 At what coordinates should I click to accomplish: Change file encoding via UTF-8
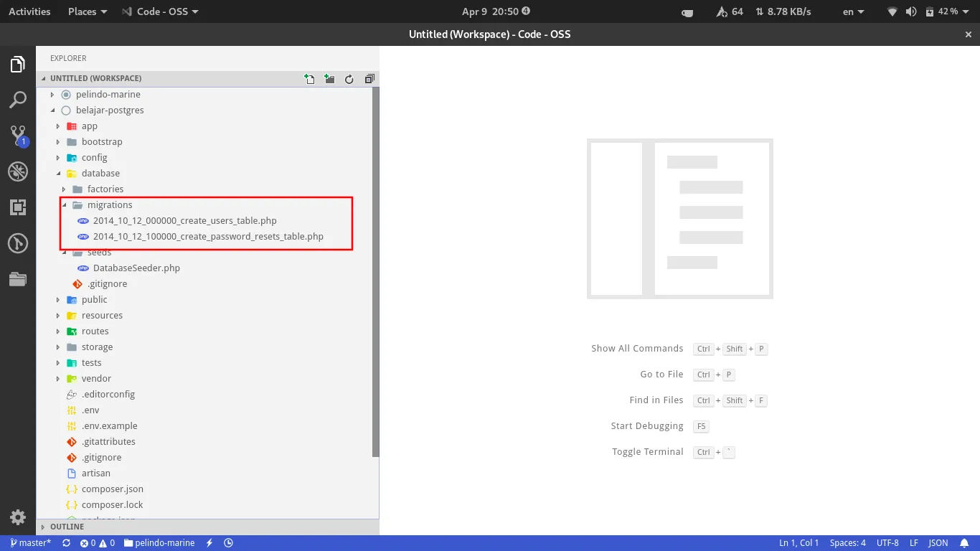click(x=887, y=543)
